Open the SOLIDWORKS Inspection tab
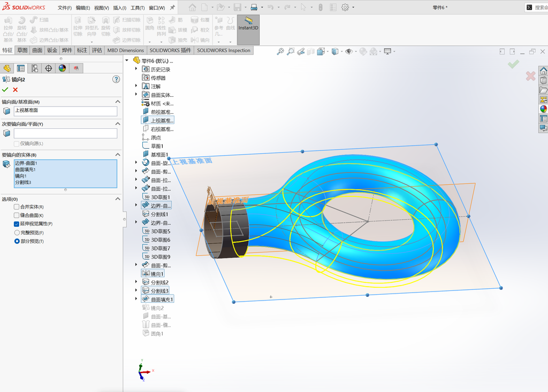The height and width of the screenshot is (392, 548). click(224, 50)
